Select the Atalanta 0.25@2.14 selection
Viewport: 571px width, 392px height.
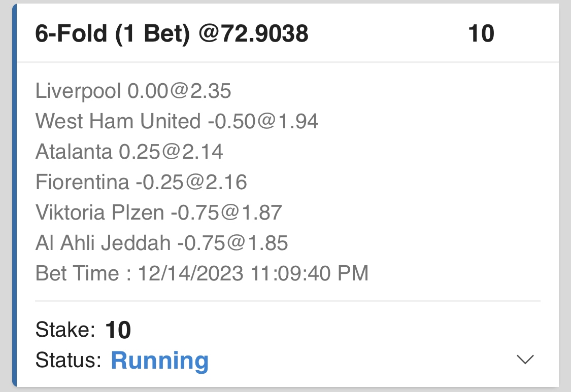pos(129,152)
